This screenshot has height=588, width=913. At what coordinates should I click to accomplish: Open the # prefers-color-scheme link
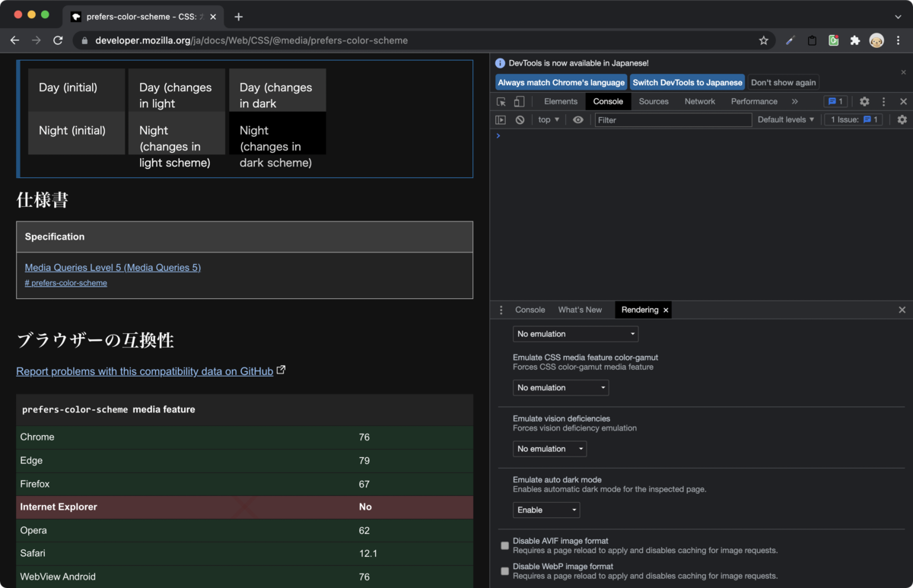click(x=65, y=283)
